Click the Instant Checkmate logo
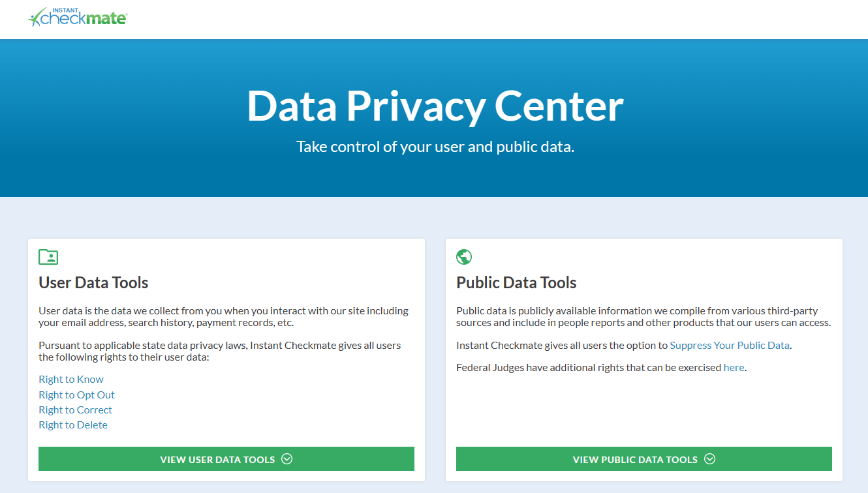The image size is (868, 493). (x=78, y=17)
